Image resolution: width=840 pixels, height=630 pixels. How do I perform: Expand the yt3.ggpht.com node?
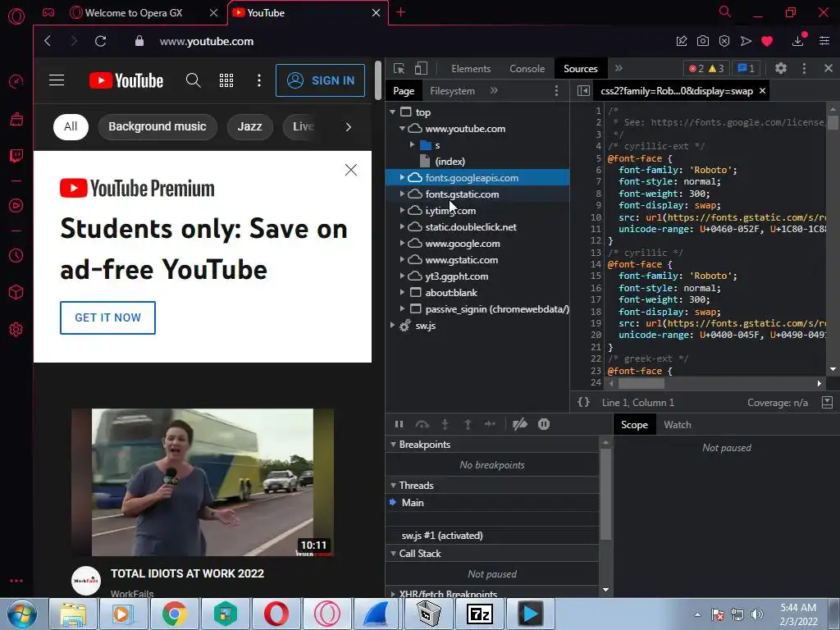click(402, 276)
